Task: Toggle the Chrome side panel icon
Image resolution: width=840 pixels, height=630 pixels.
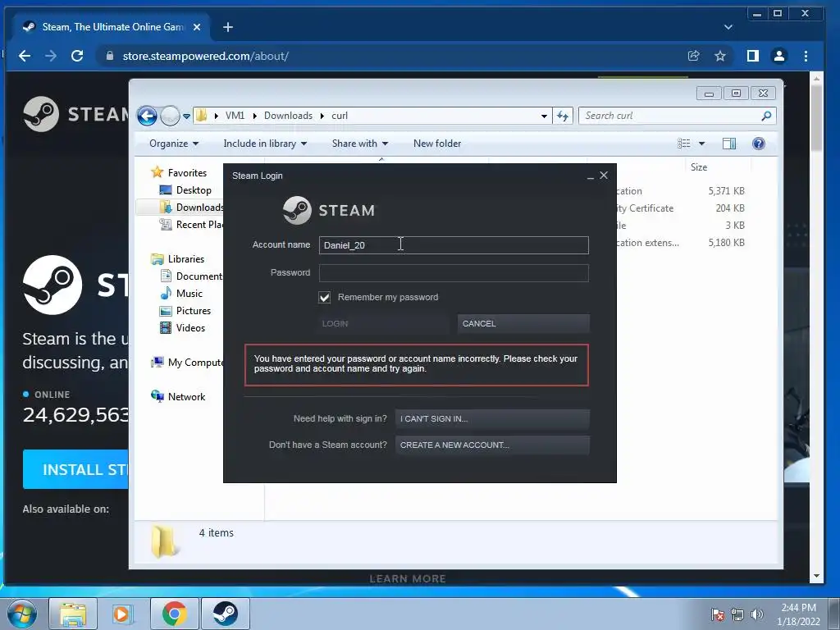Action: click(753, 56)
